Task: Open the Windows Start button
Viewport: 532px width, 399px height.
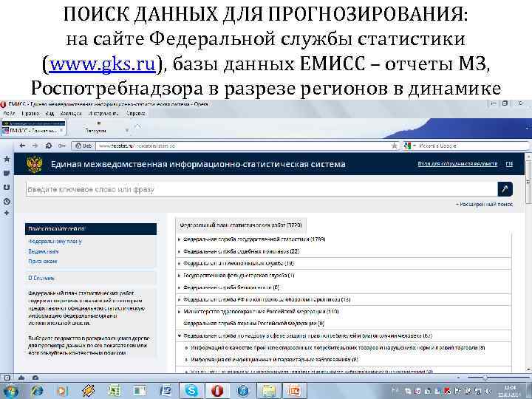Action: coord(10,391)
